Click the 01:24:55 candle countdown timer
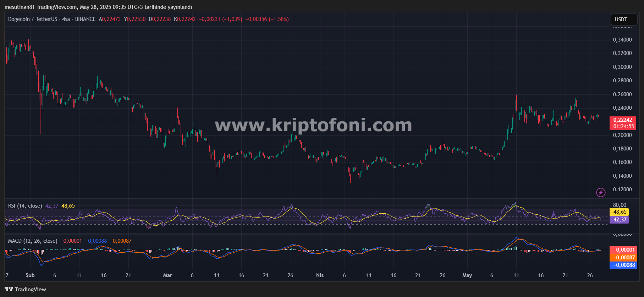Image resolution: width=644 pixels, height=297 pixels. (x=623, y=126)
